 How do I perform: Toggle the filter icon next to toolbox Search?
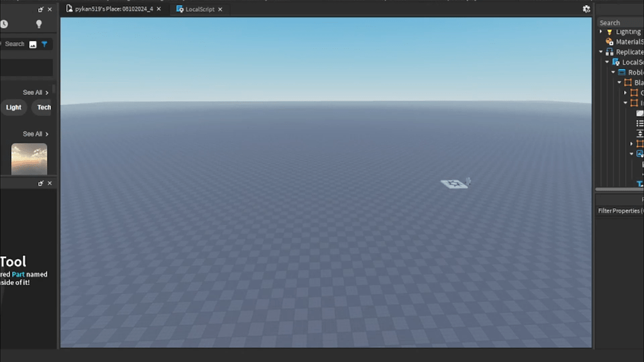tap(43, 44)
